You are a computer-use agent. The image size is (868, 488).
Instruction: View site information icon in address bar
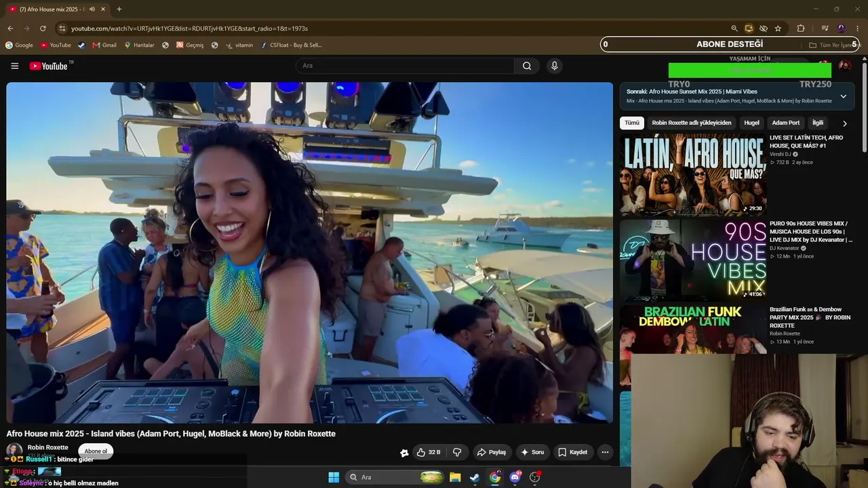pyautogui.click(x=62, y=28)
